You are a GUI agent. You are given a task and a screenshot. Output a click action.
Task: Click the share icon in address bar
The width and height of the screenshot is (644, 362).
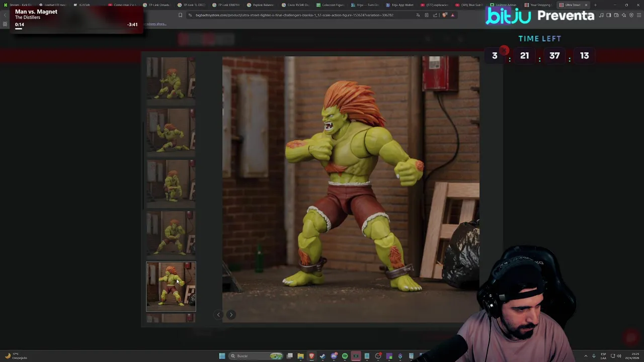tap(435, 15)
